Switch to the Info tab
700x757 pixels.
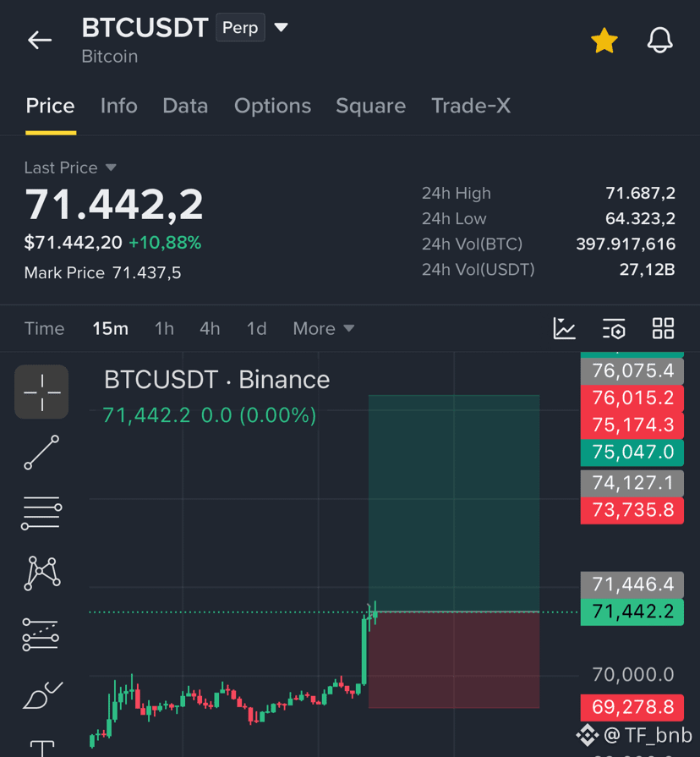(118, 106)
